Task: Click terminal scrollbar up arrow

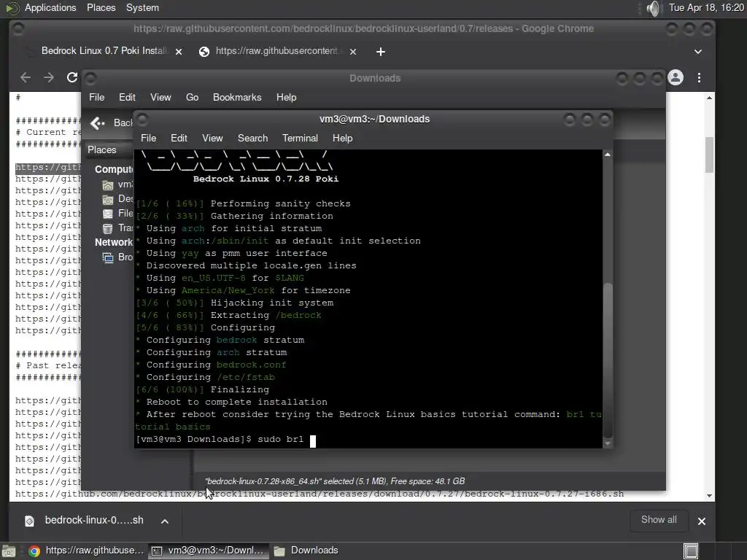Action: point(608,155)
